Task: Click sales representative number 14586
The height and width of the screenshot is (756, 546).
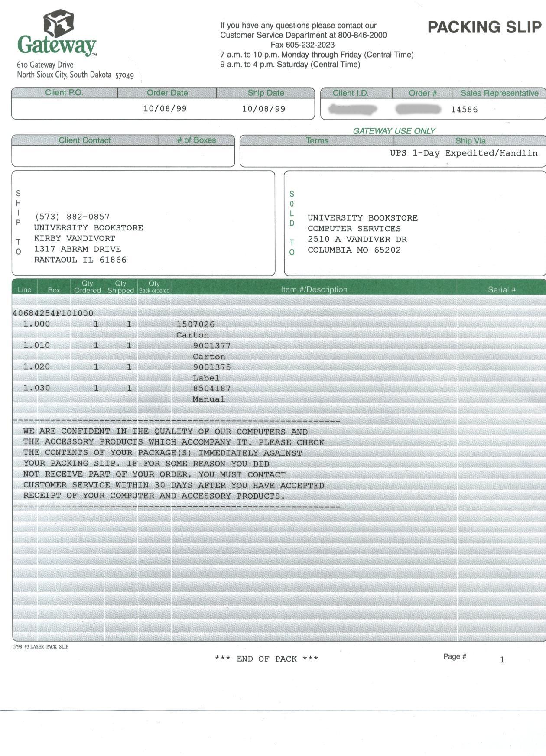Action: [x=464, y=110]
